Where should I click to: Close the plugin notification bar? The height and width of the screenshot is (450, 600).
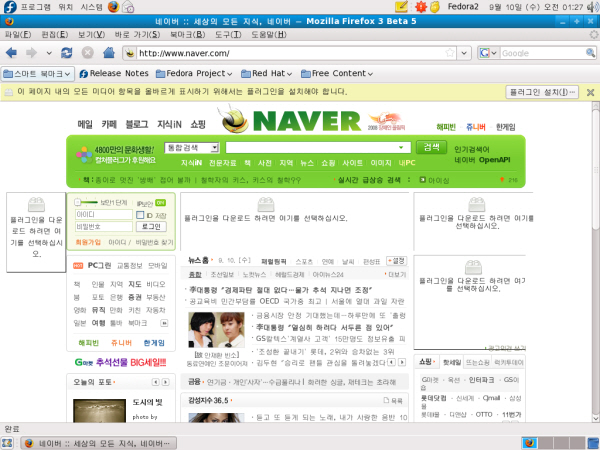click(590, 92)
